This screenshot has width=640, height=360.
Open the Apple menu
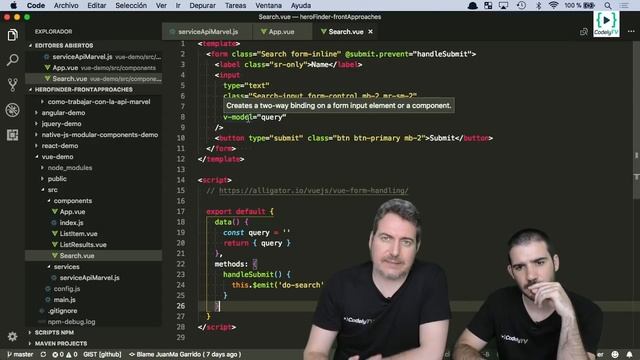[13, 5]
